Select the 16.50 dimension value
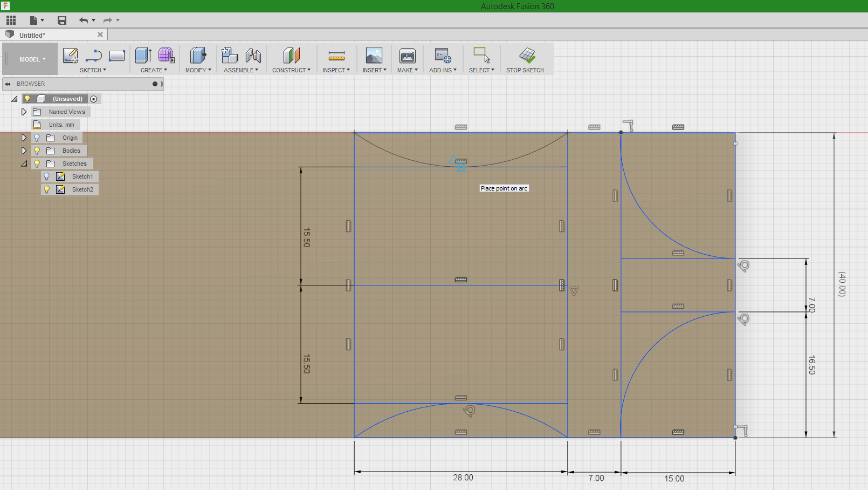The image size is (868, 490). pyautogui.click(x=812, y=365)
